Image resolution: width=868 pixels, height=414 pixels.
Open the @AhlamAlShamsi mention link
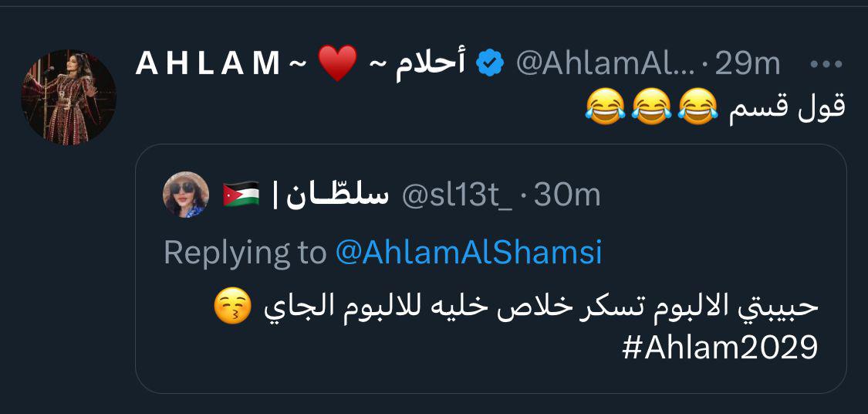point(468,253)
